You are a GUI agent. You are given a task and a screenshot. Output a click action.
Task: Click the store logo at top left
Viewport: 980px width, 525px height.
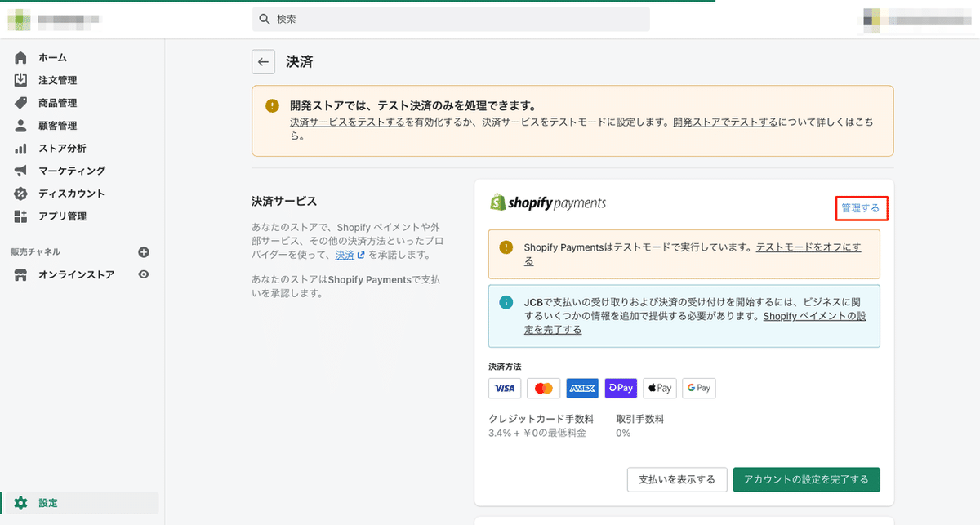tap(18, 18)
